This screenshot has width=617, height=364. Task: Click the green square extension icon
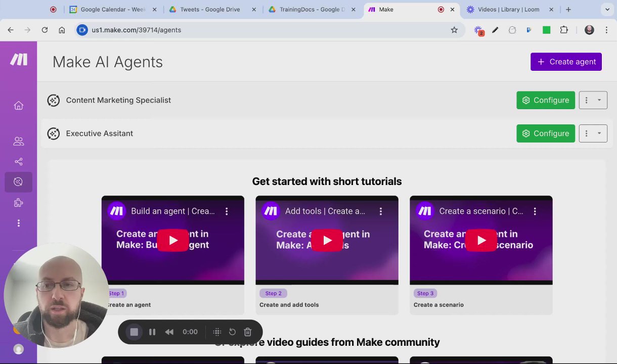click(x=546, y=30)
